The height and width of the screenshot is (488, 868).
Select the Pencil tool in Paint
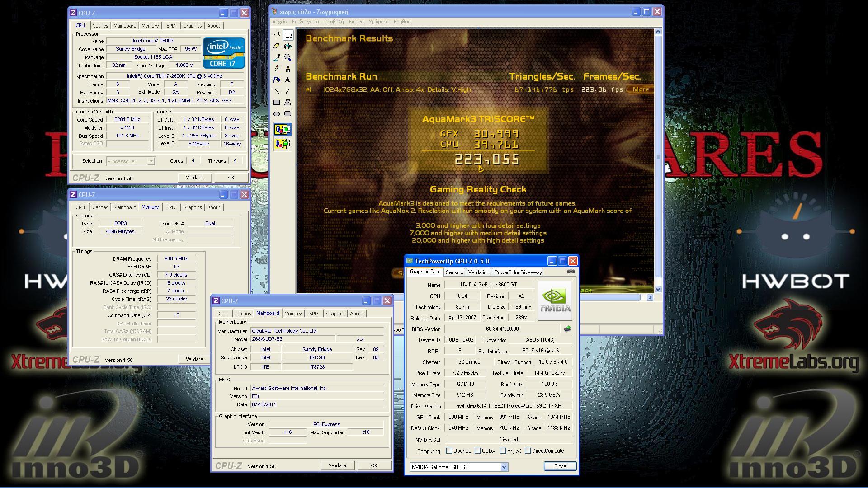277,69
